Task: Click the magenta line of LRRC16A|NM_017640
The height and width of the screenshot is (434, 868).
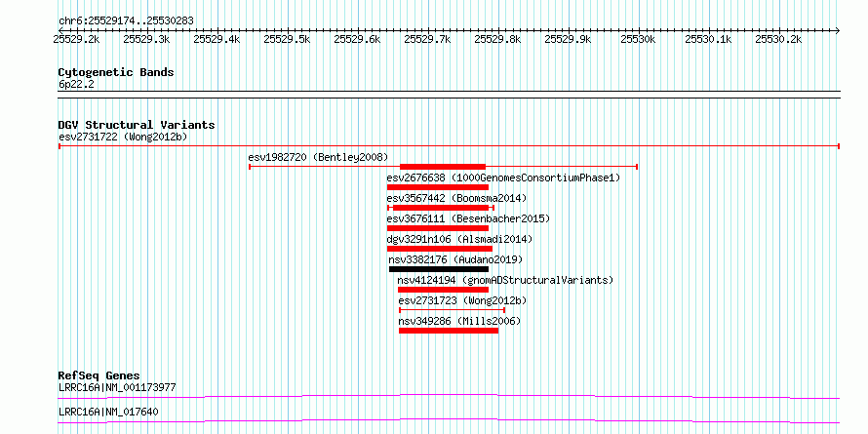Action: click(x=449, y=419)
